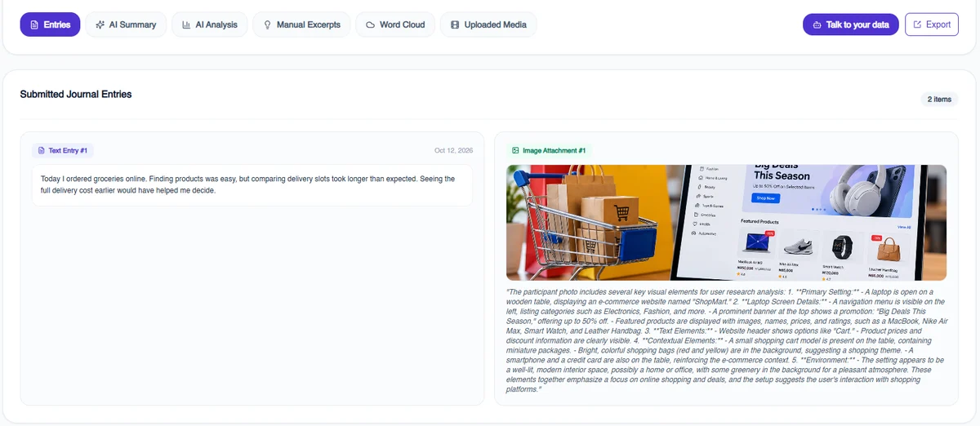Click the cloud icon on Word Cloud
The image size is (980, 426).
pyautogui.click(x=371, y=25)
